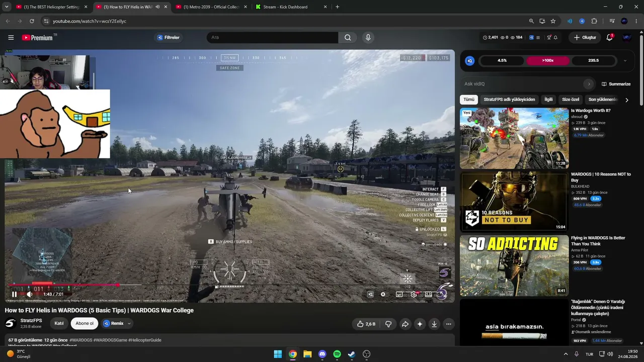The image size is (644, 362).
Task: Toggle subtitles in the video player
Action: click(x=399, y=295)
